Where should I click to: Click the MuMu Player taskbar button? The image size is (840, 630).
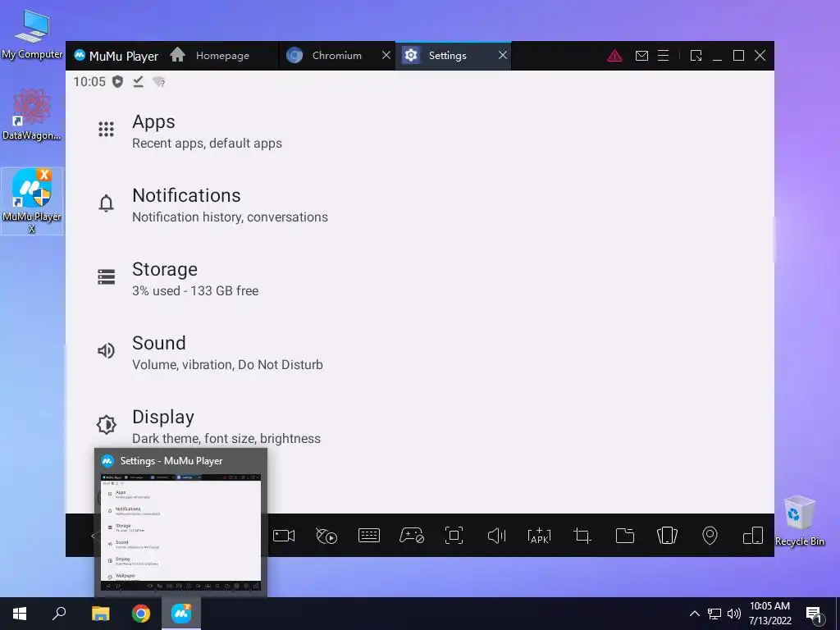coord(181,614)
